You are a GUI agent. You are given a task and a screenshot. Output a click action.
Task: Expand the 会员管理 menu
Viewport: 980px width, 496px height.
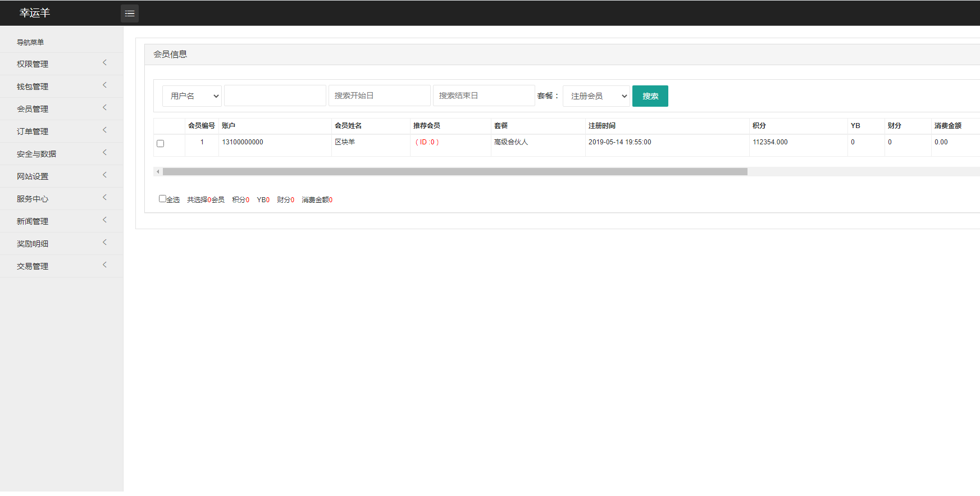tap(33, 109)
